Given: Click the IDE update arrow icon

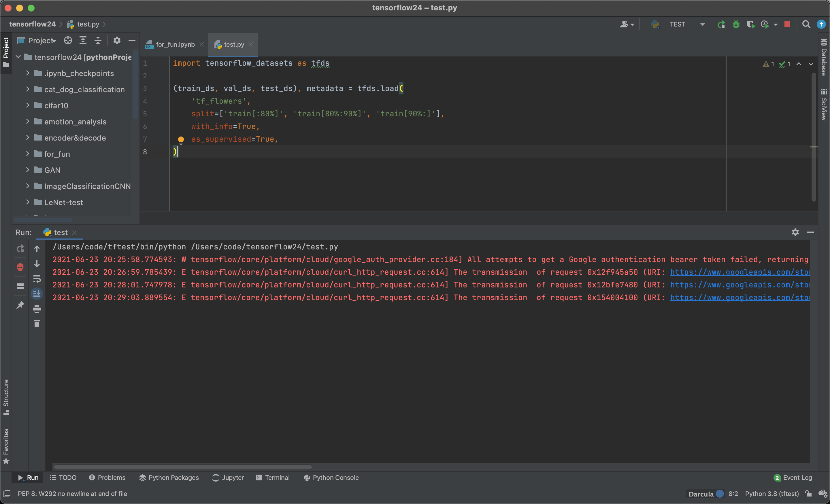Looking at the screenshot, I should tap(821, 24).
